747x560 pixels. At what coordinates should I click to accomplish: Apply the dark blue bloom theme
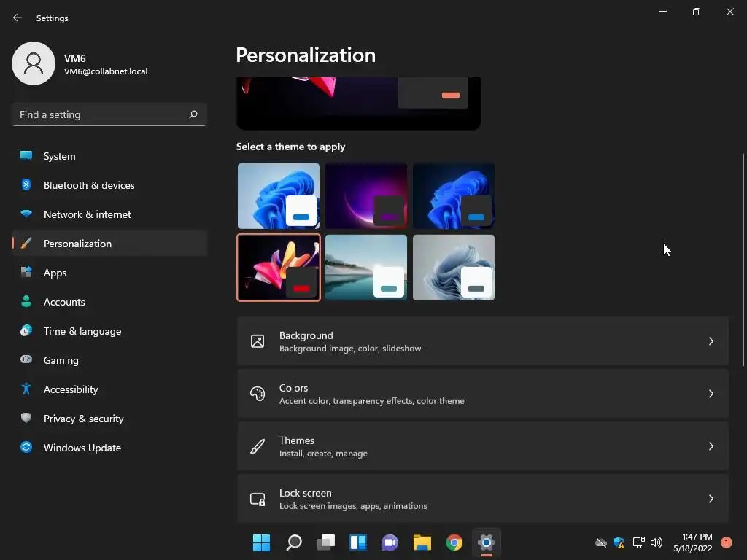click(x=454, y=195)
